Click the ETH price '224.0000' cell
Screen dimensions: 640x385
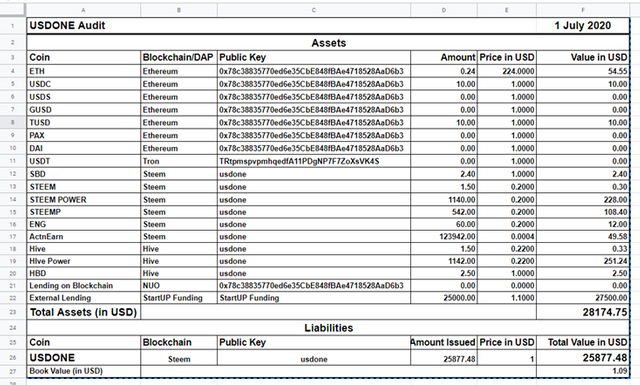coord(507,71)
